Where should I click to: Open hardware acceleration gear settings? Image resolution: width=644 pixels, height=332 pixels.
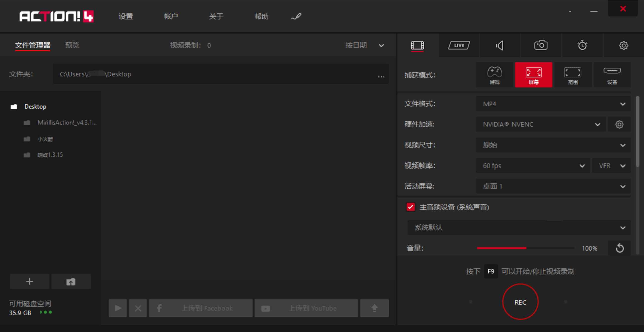[619, 124]
